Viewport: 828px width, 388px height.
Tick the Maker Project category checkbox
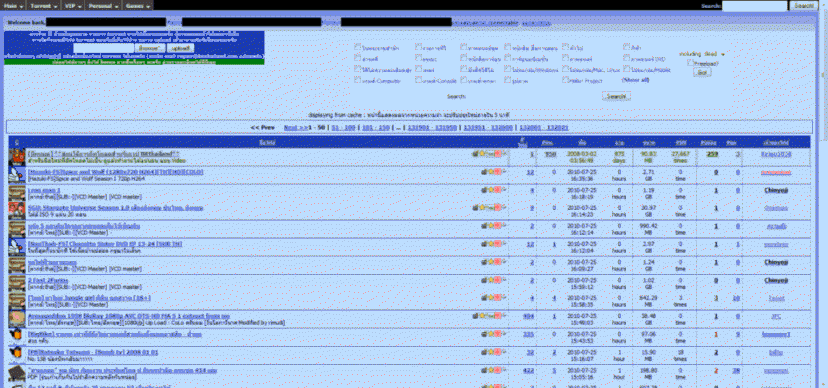[566, 80]
